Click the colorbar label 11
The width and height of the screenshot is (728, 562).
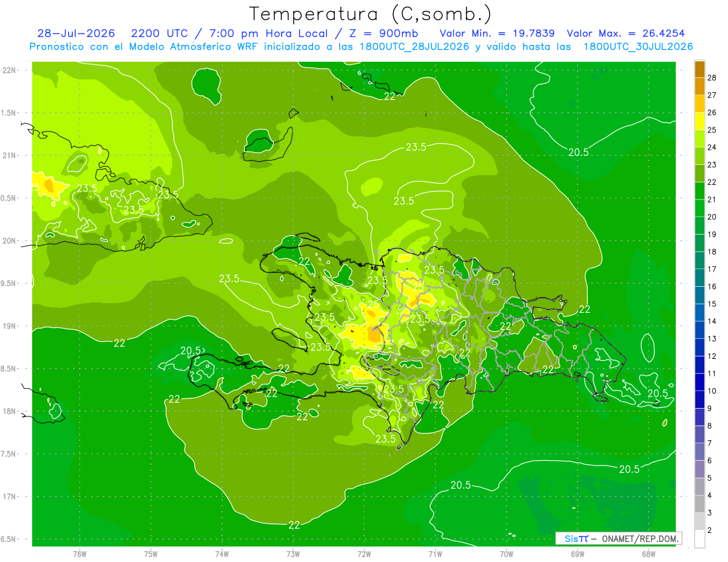tap(712, 373)
